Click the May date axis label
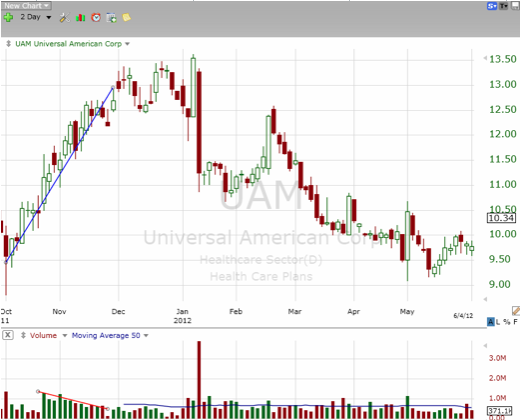 [x=407, y=311]
